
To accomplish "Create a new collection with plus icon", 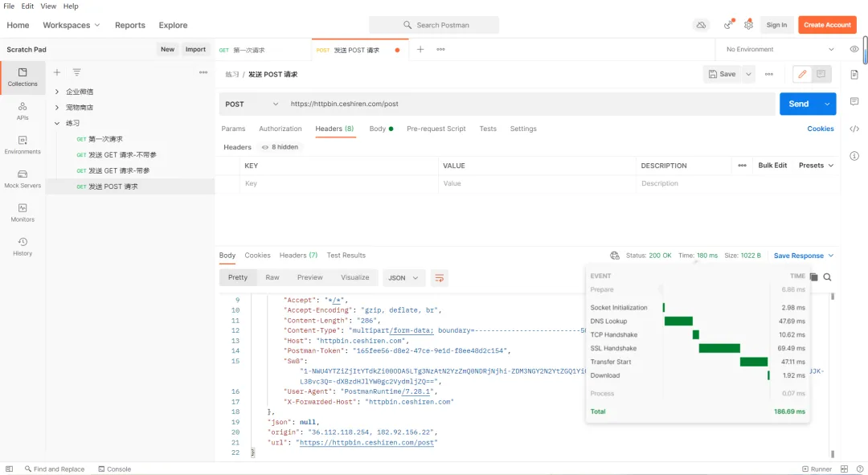I will [57, 72].
